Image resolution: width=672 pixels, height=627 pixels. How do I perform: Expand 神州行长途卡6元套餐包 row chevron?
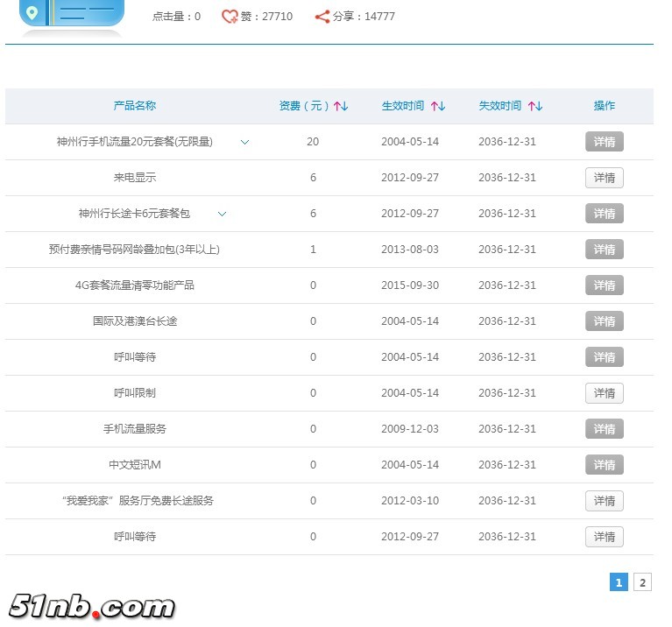222,215
